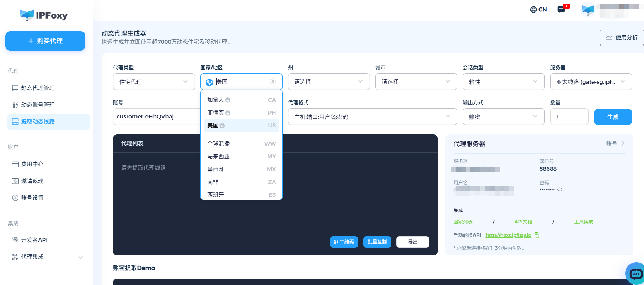
Task: Go to 邀请返现 in sidebar
Action: (49, 181)
